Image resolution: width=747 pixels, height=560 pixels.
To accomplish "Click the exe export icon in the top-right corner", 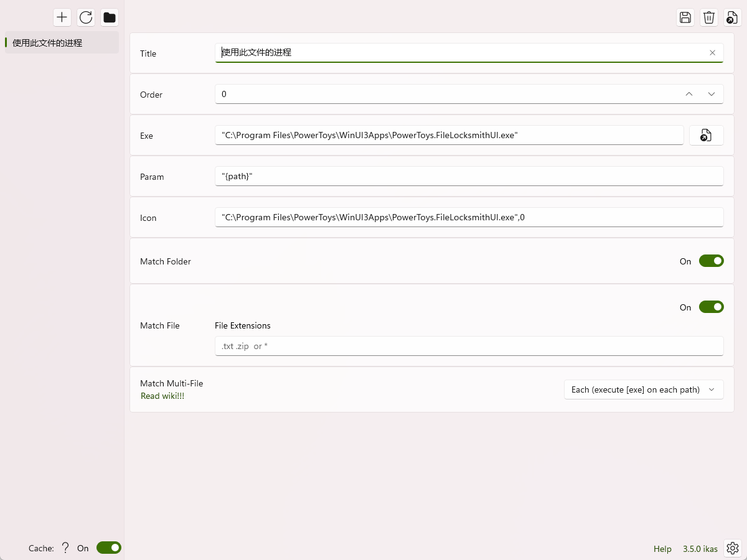I will (732, 17).
